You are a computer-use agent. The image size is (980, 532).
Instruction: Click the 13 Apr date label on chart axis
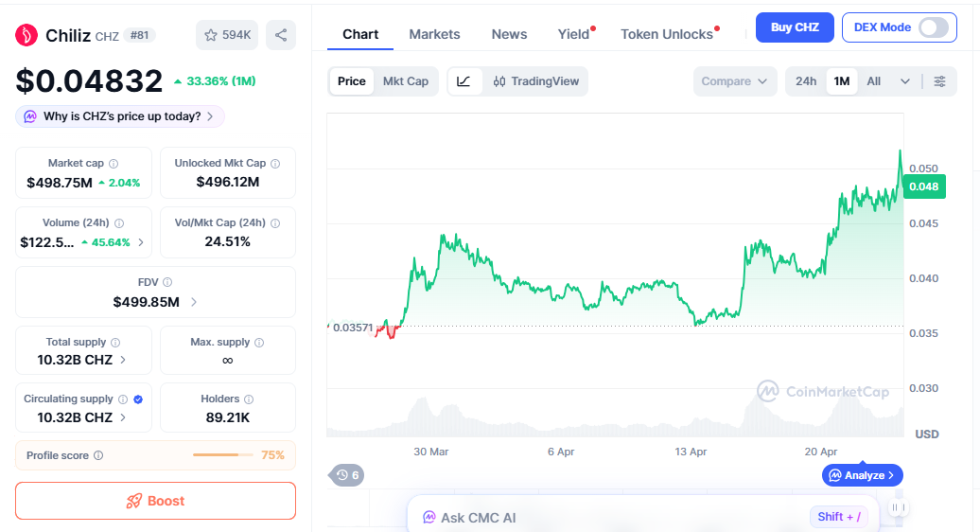pos(691,452)
